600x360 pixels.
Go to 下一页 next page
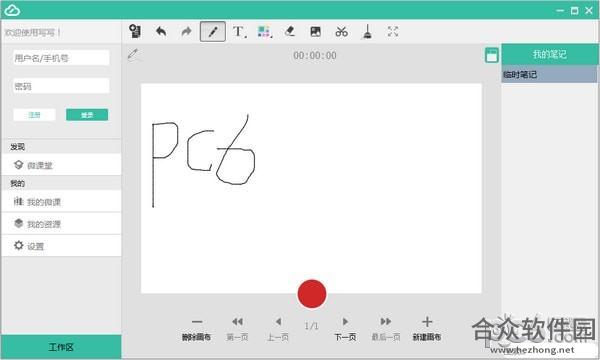[345, 329]
